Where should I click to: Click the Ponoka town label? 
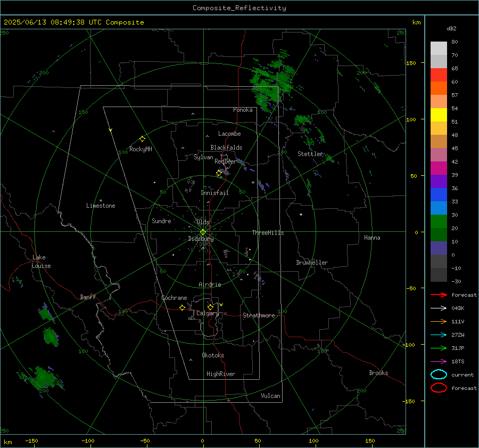point(243,110)
